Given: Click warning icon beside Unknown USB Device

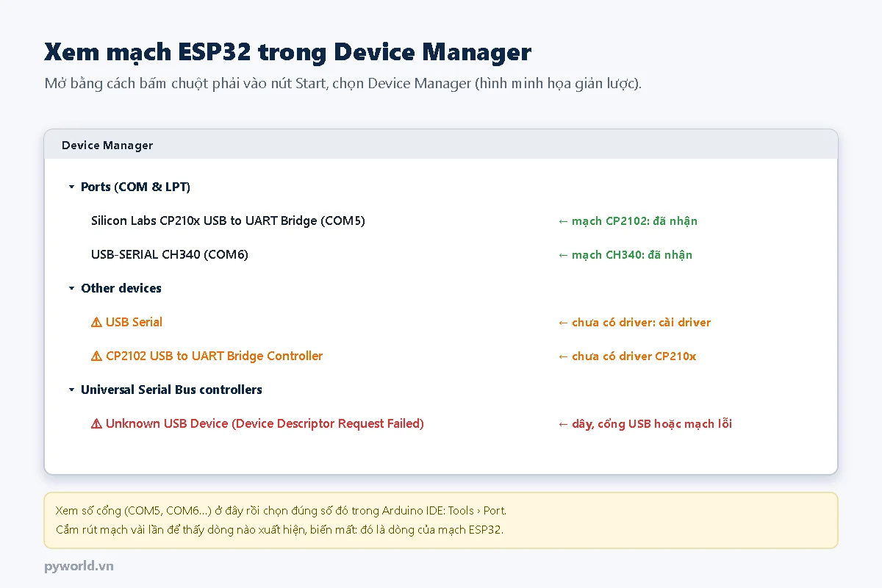Looking at the screenshot, I should click(96, 423).
